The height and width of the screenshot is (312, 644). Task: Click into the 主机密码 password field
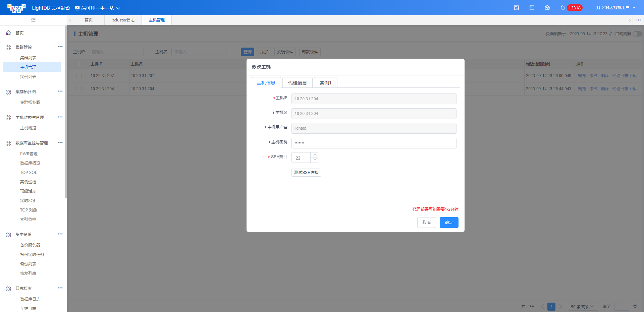[374, 143]
